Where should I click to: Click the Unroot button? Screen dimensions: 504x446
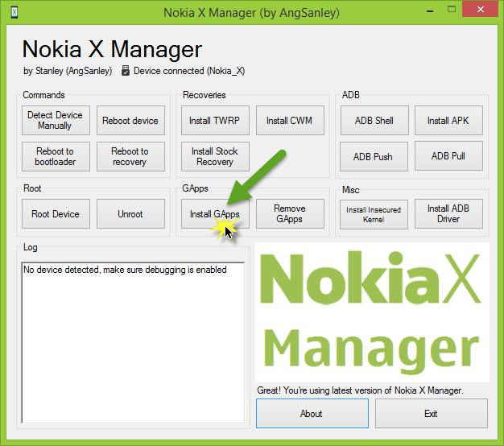tap(130, 214)
